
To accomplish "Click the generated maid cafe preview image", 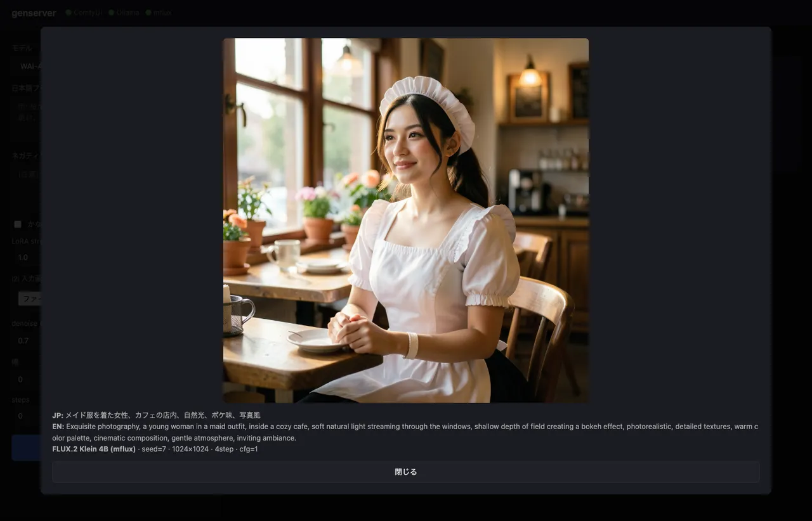I will [x=405, y=221].
